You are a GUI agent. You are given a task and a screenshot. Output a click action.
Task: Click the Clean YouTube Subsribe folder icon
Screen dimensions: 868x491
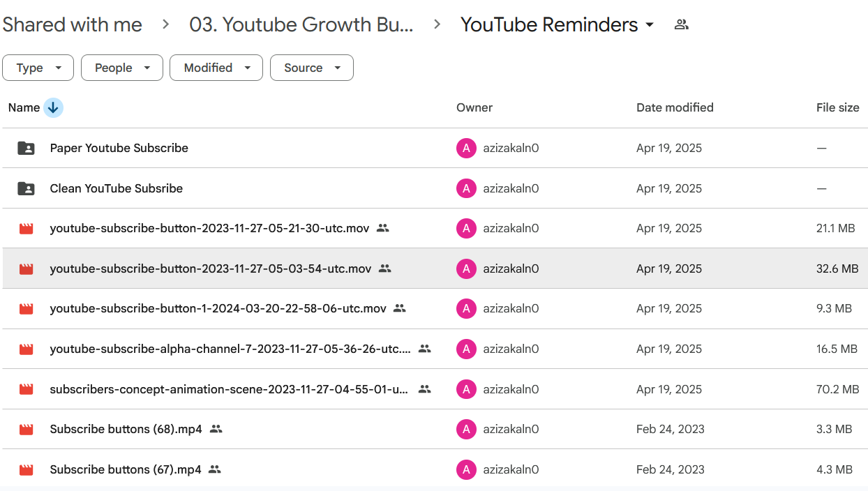tap(26, 188)
